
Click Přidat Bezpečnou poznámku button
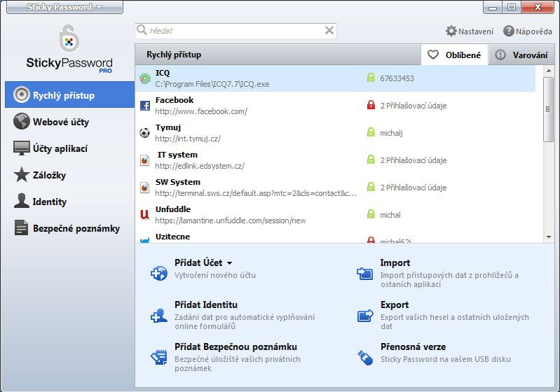[235, 346]
